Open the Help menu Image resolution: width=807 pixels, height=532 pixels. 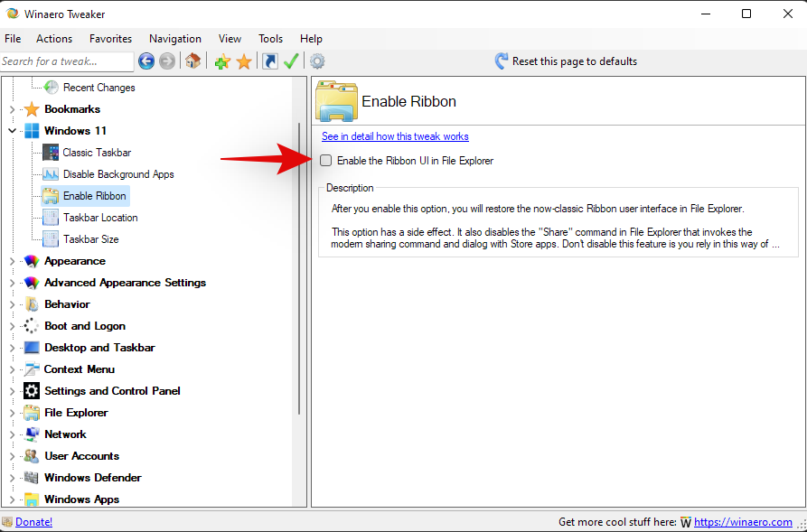(x=311, y=39)
